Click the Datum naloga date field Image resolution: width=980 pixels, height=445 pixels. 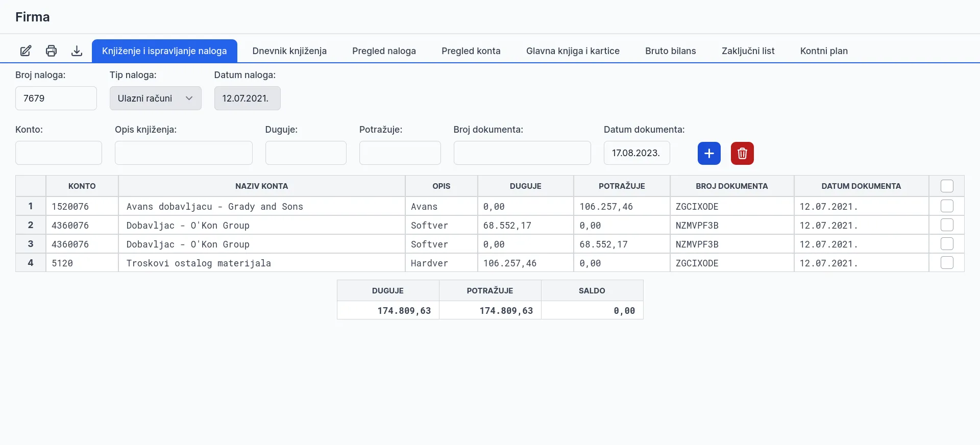point(248,98)
